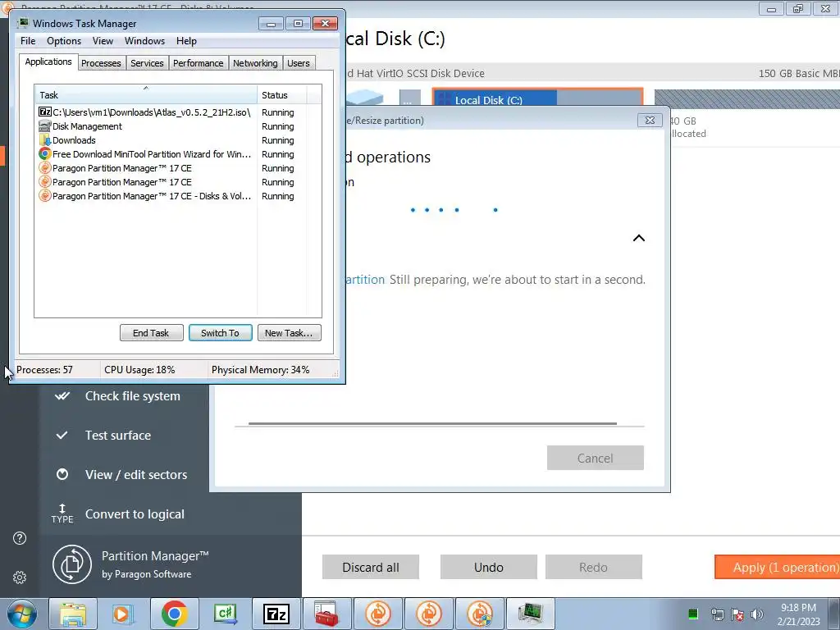Open the View menu in Task Manager

(103, 41)
